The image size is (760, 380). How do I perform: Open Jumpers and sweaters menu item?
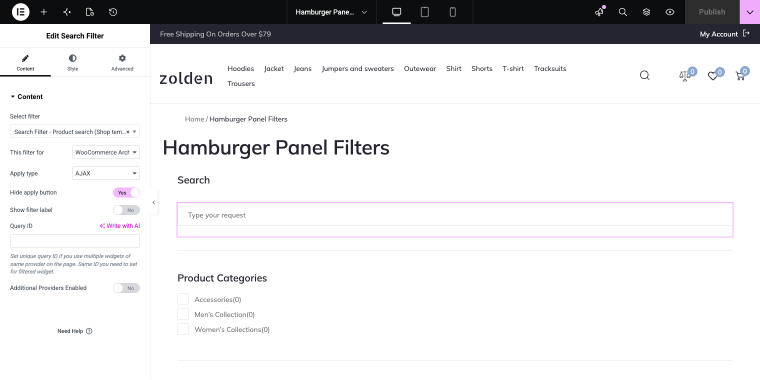click(358, 68)
